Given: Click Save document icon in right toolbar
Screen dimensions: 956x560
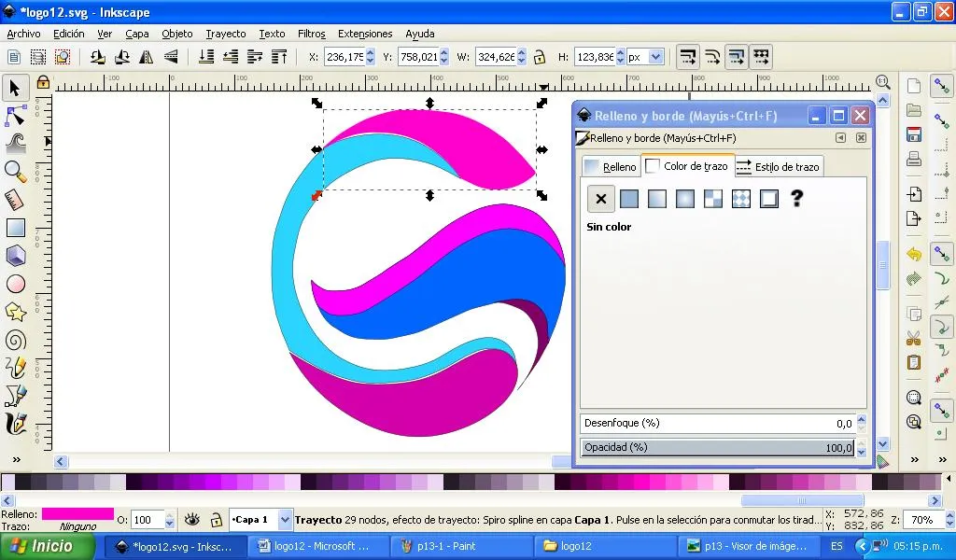Looking at the screenshot, I should tap(913, 134).
